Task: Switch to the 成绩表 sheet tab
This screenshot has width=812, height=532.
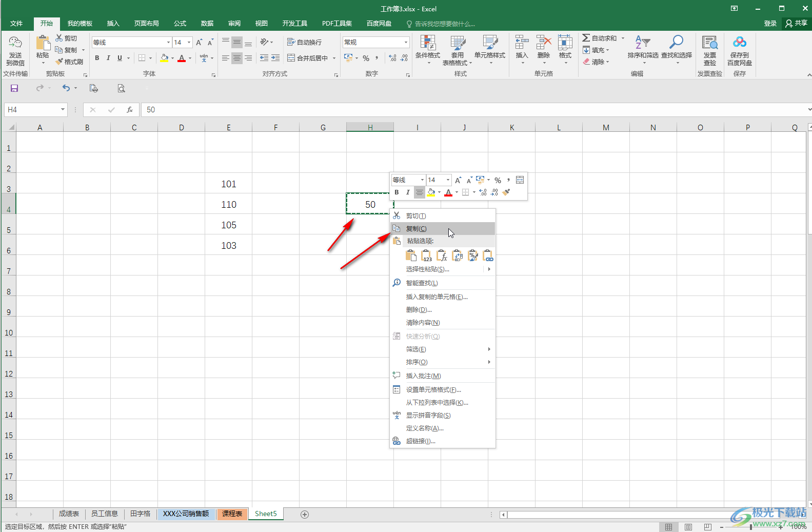Action: coord(69,514)
